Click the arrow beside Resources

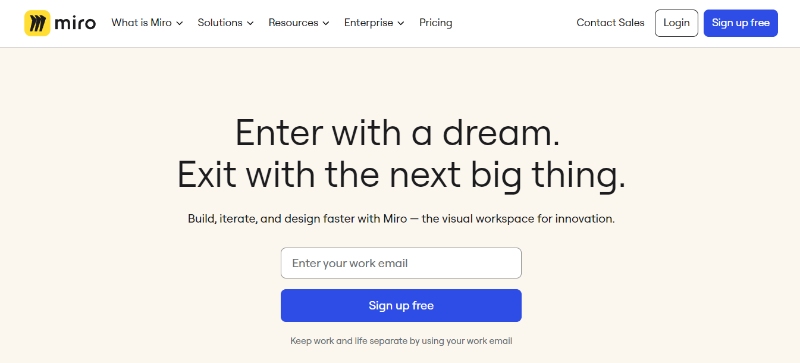click(x=326, y=23)
